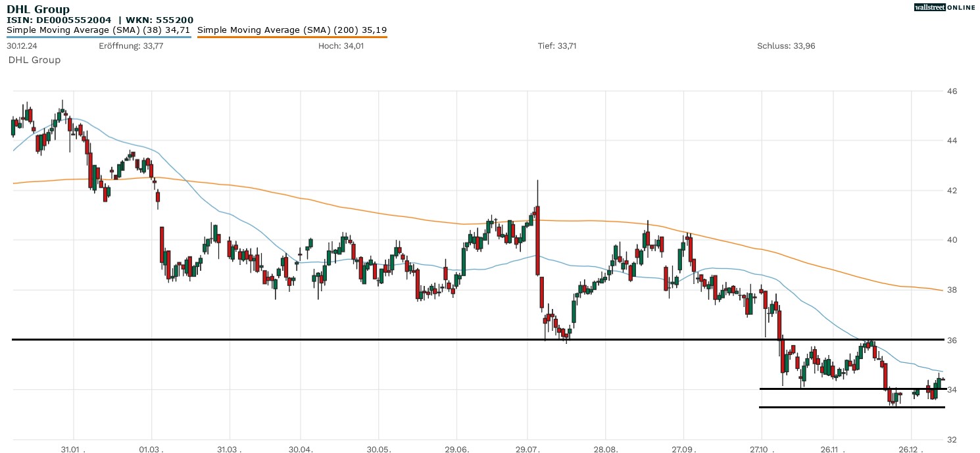
Task: Click the Schluss 33,96 value
Action: coord(786,46)
